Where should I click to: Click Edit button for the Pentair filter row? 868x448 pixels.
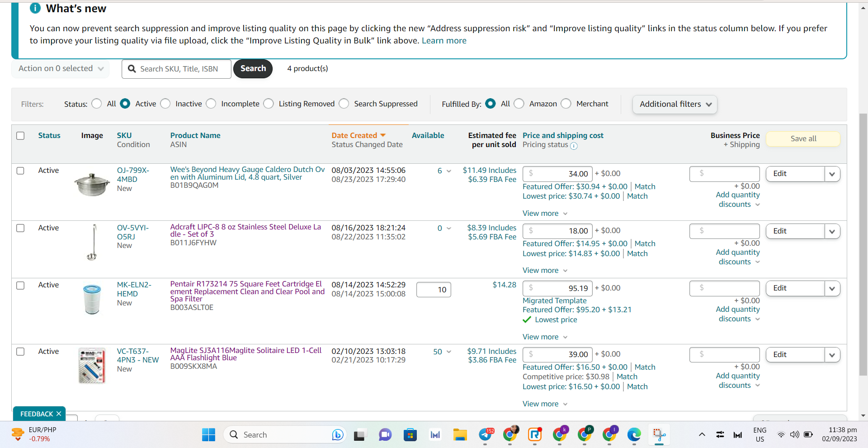coord(795,288)
